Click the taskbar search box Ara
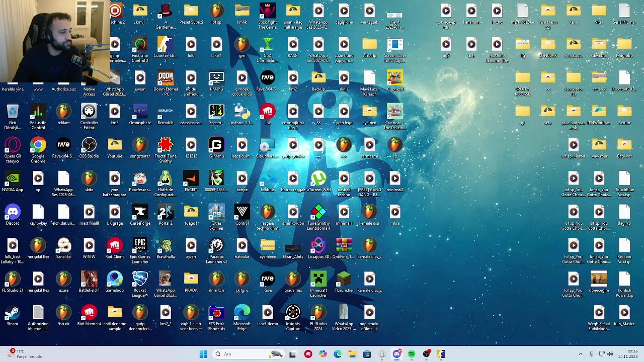This screenshot has height=362, width=644. coord(248,354)
